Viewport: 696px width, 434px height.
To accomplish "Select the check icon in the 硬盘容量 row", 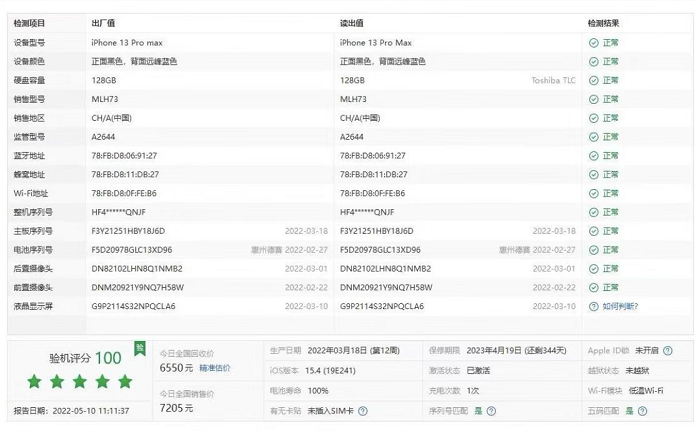I will [x=593, y=80].
